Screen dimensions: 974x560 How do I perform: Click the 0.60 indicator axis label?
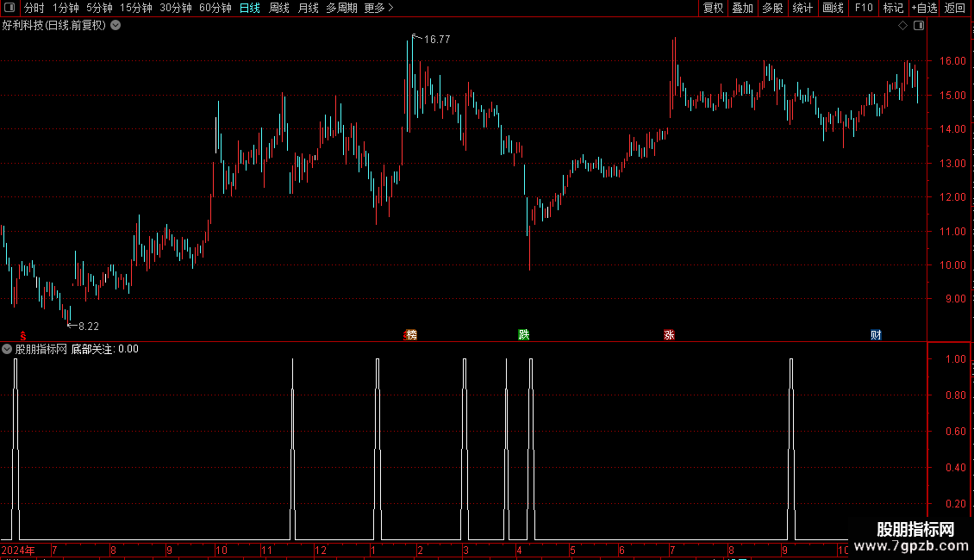pyautogui.click(x=955, y=431)
